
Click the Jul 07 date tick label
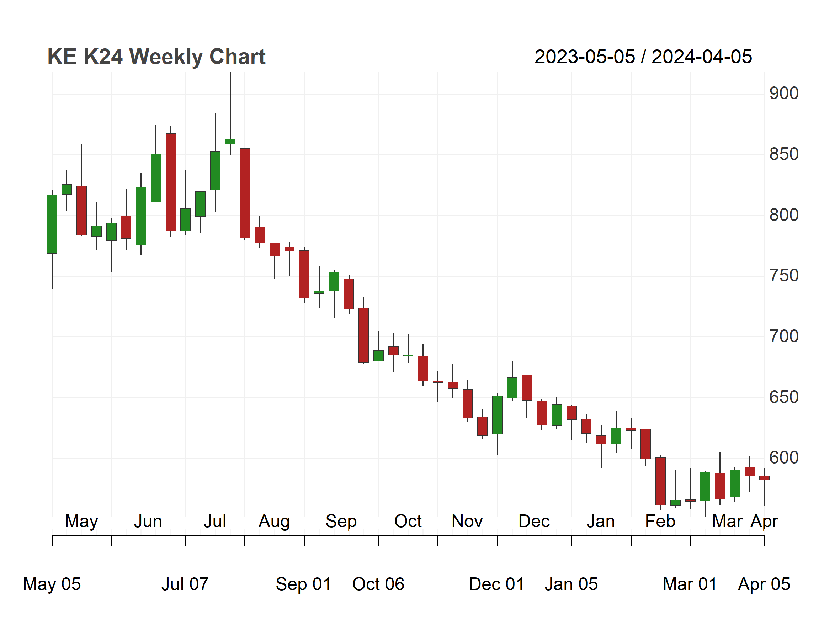pos(185,584)
